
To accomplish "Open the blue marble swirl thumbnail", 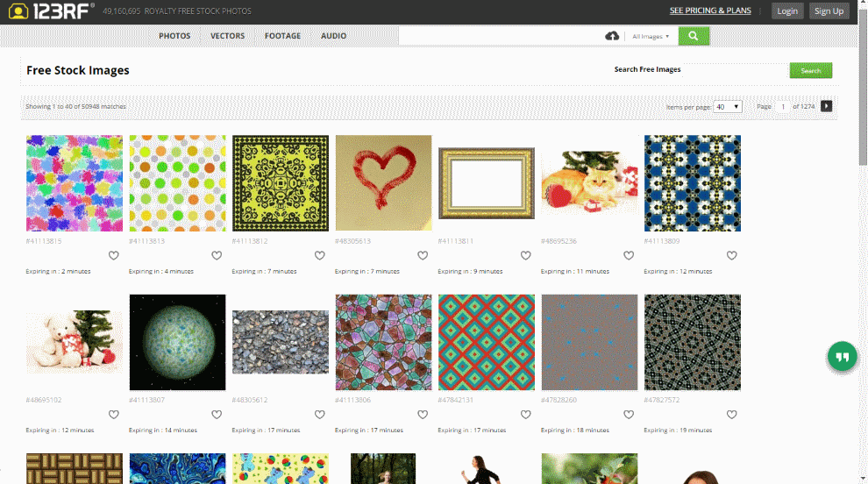I will pyautogui.click(x=177, y=468).
